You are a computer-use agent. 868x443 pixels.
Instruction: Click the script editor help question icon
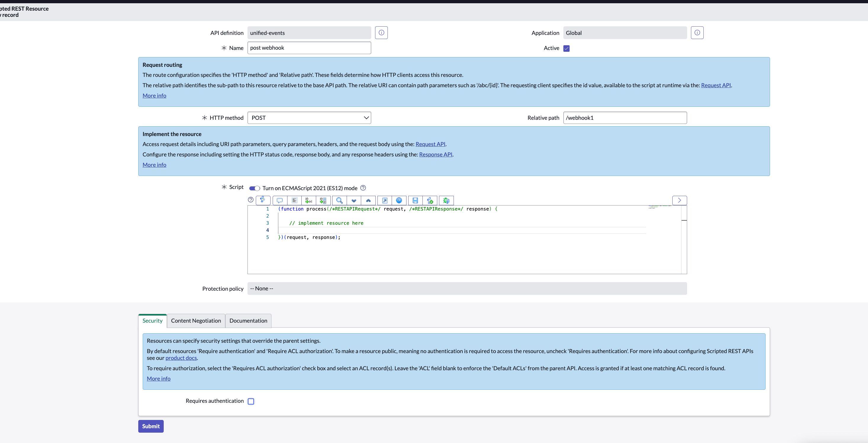pyautogui.click(x=250, y=200)
